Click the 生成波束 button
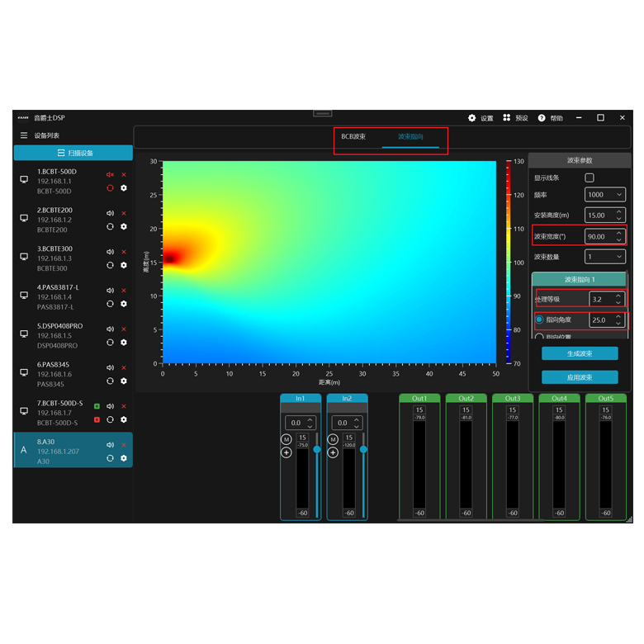The width and height of the screenshot is (644, 644). pos(579,353)
